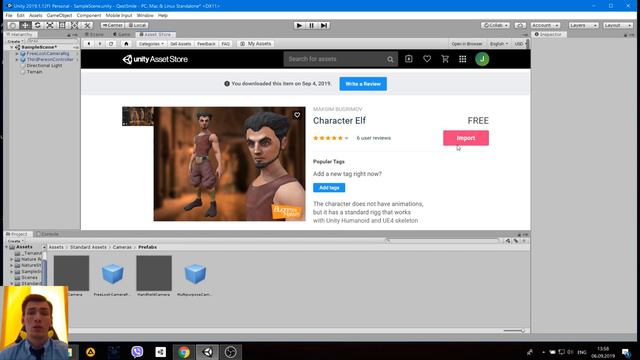Viewport: 640px width, 360px height.
Task: Go forward in Asset Store browser
Action: 100,44
